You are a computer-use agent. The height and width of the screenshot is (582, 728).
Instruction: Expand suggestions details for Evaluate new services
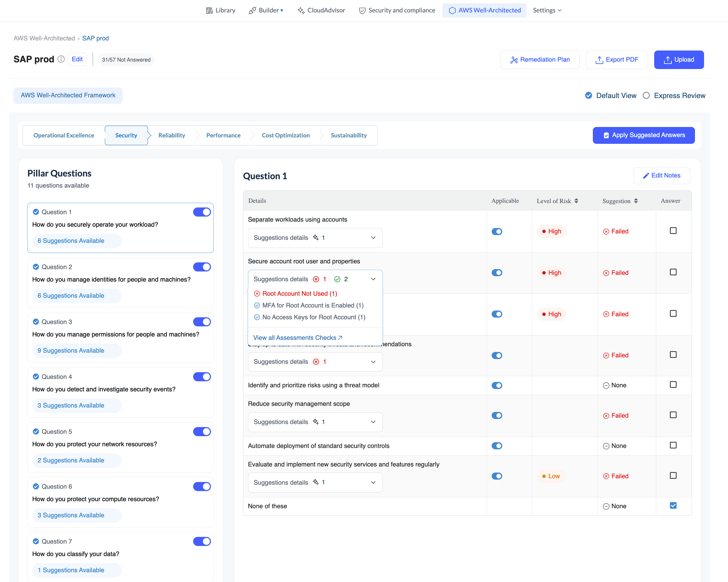click(315, 482)
